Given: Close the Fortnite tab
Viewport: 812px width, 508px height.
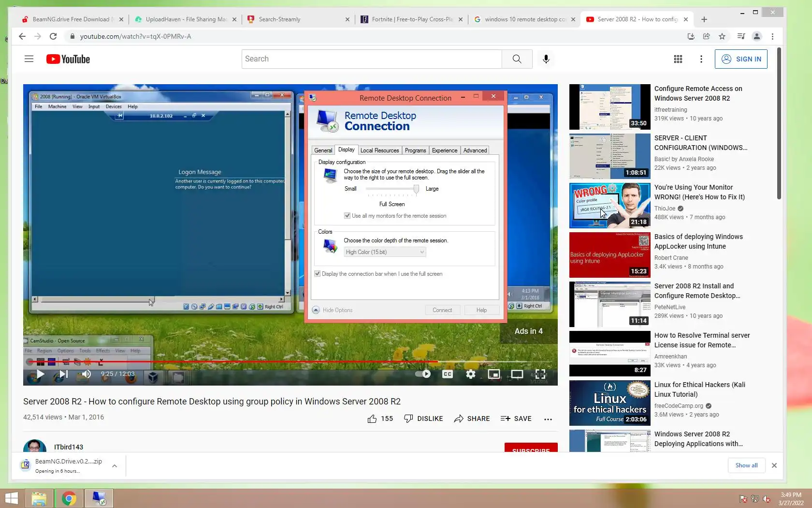Looking at the screenshot, I should point(461,19).
